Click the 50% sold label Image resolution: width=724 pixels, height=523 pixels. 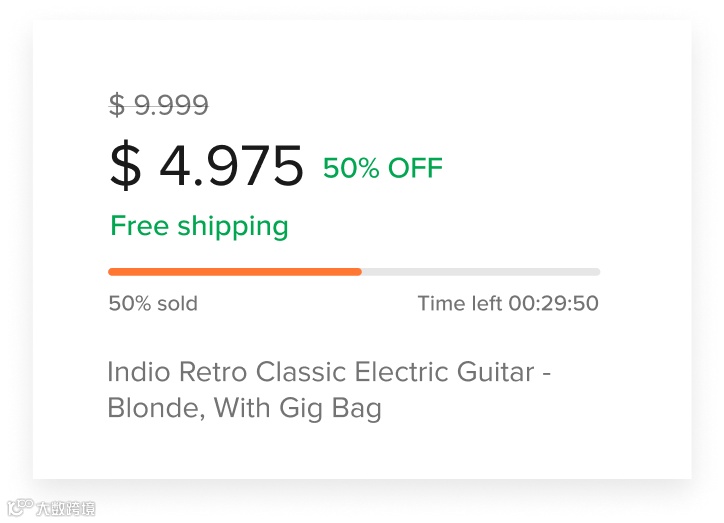(153, 303)
